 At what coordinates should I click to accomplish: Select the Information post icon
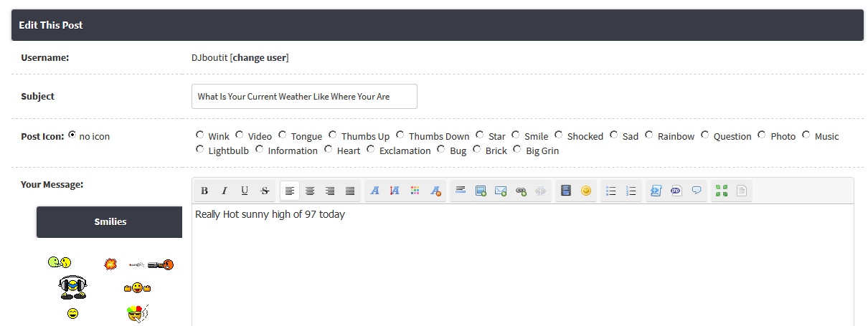coord(259,149)
